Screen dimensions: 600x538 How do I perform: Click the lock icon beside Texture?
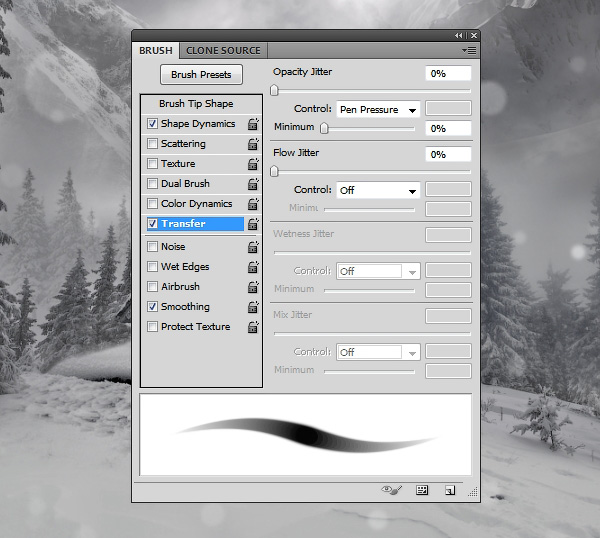tap(253, 164)
